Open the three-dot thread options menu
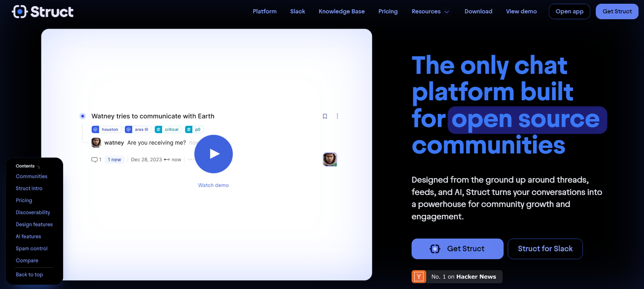 337,116
